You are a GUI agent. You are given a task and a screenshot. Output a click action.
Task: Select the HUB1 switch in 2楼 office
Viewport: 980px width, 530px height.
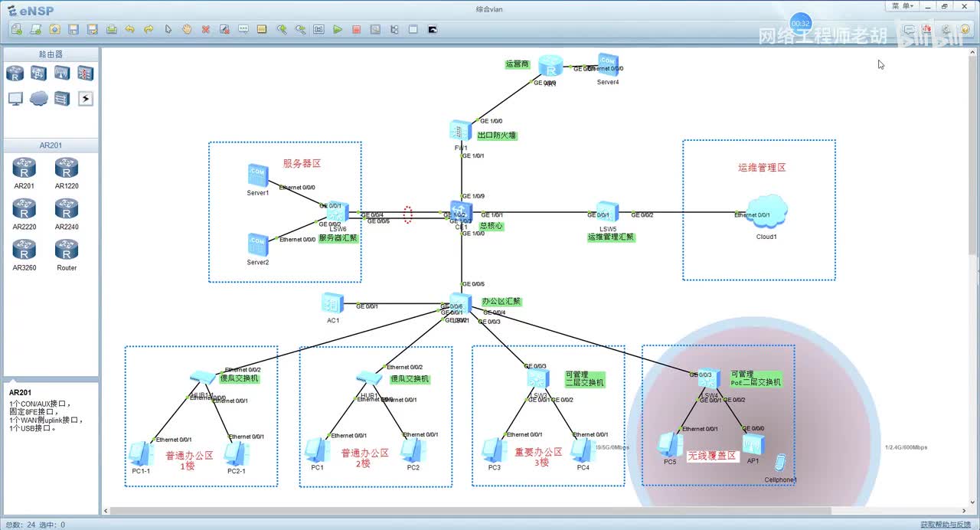[369, 377]
